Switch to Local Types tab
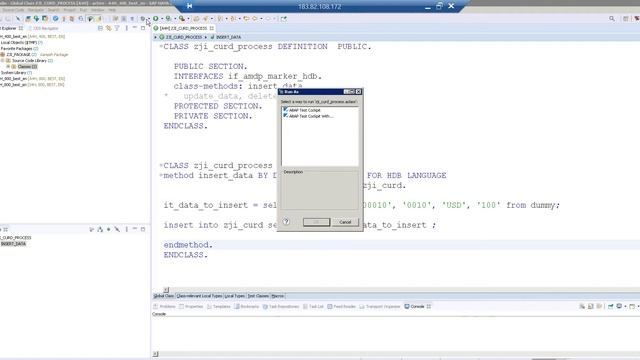640x360 pixels. [x=235, y=296]
